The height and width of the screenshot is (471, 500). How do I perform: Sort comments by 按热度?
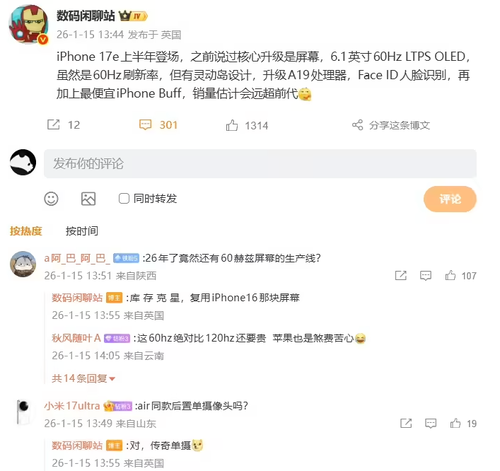pyautogui.click(x=26, y=231)
